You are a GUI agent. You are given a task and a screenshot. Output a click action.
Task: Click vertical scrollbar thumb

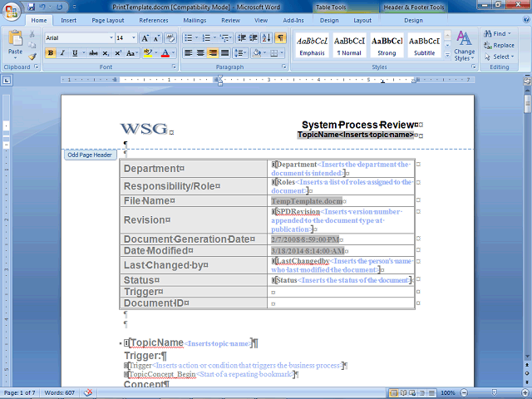(x=527, y=104)
